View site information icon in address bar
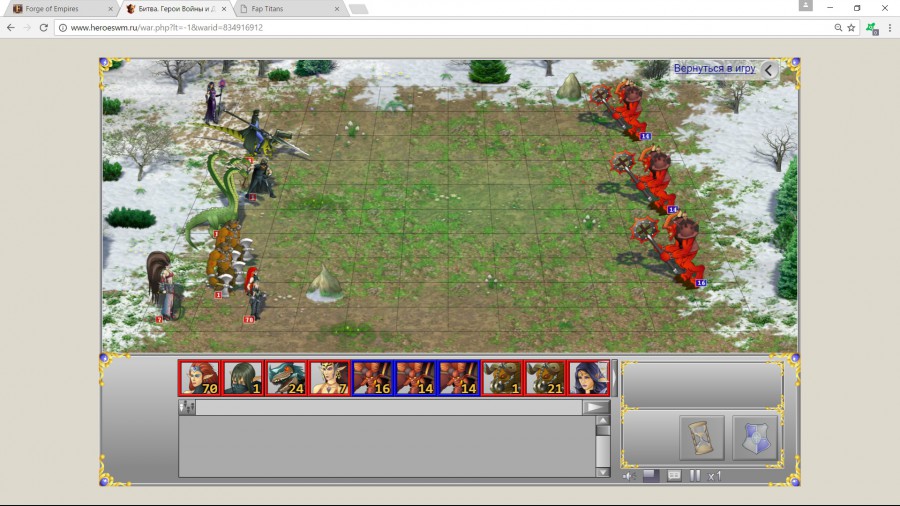 (x=63, y=28)
